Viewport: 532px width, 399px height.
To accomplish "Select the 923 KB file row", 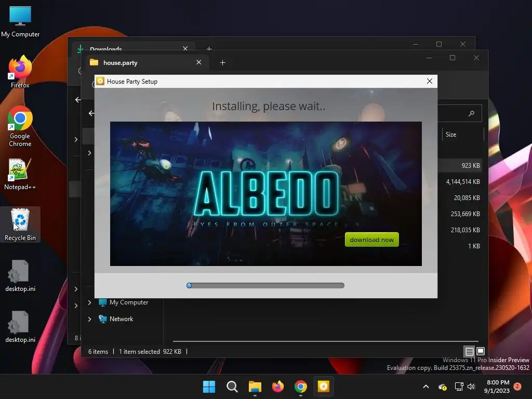I will point(461,166).
